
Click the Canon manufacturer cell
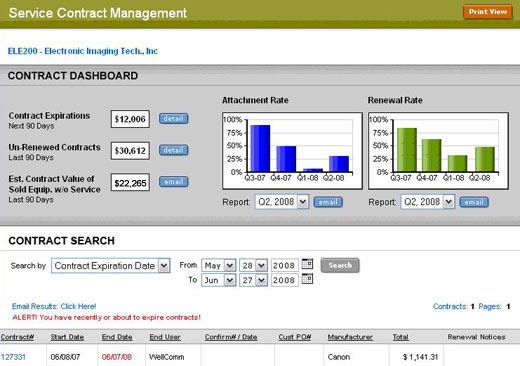(x=339, y=357)
